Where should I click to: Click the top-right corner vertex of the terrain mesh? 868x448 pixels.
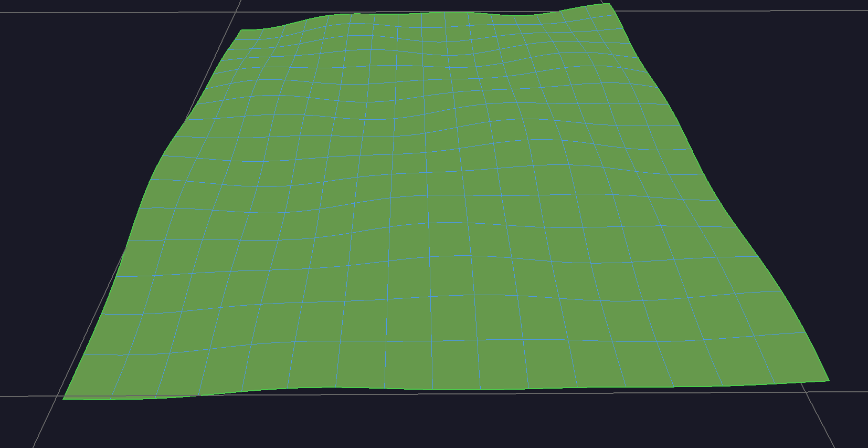[x=609, y=4]
